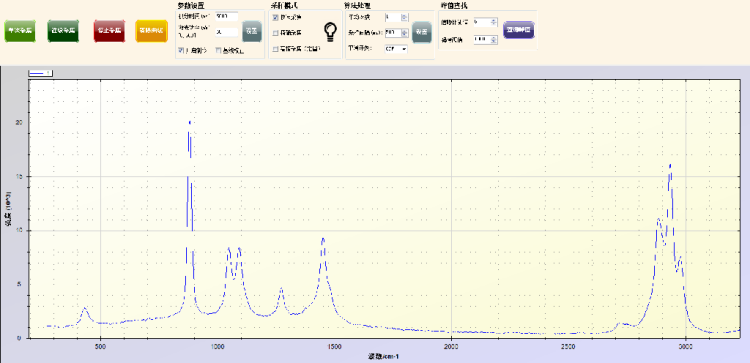Click the orange button in the toolbar
750x363 pixels.
coord(151,31)
